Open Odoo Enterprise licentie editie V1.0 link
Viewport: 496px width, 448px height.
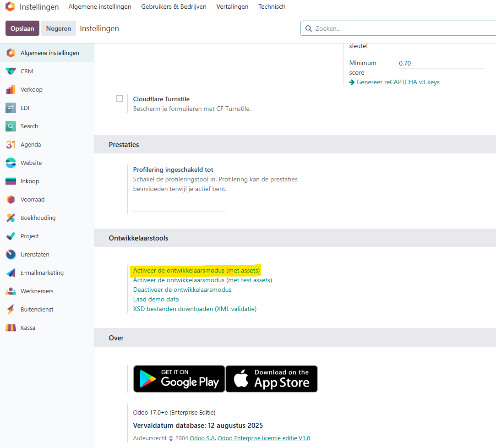click(264, 438)
